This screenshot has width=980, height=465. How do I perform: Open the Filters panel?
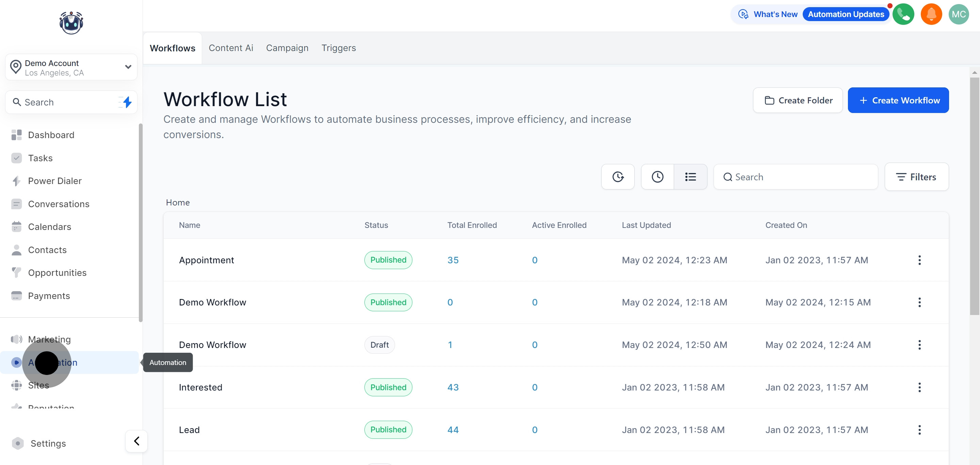pos(916,177)
